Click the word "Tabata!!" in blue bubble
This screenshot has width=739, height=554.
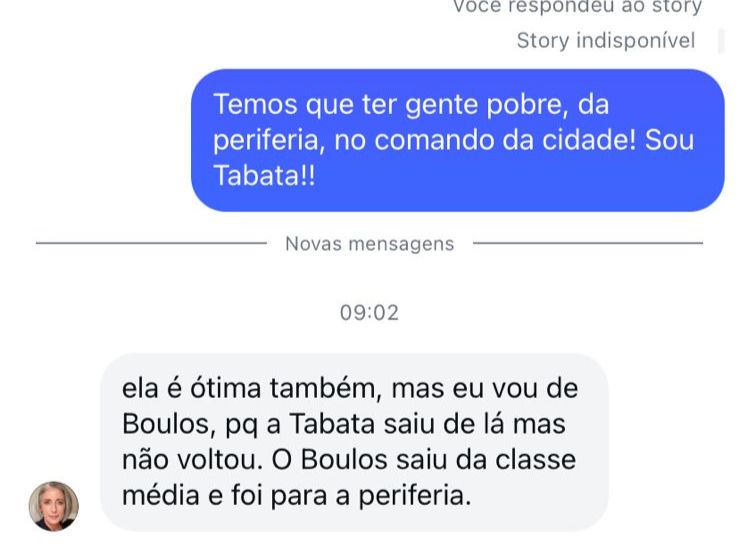(x=264, y=176)
